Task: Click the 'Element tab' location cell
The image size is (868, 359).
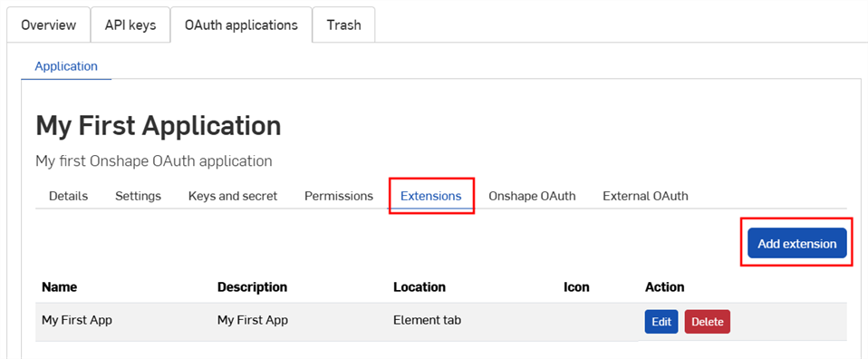Action: pos(428,320)
